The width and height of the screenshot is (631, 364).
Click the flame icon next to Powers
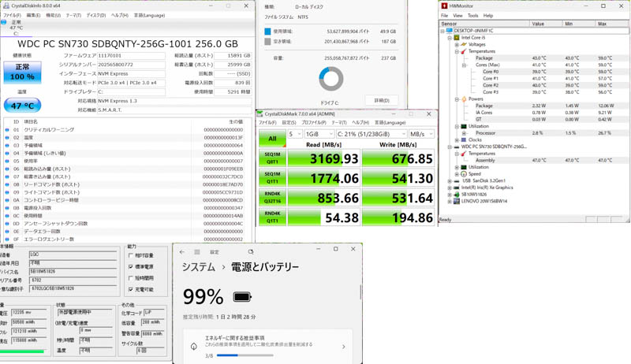(x=464, y=98)
